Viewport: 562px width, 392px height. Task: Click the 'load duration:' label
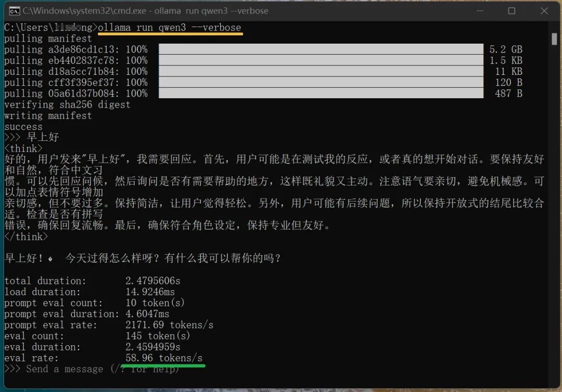pos(43,292)
